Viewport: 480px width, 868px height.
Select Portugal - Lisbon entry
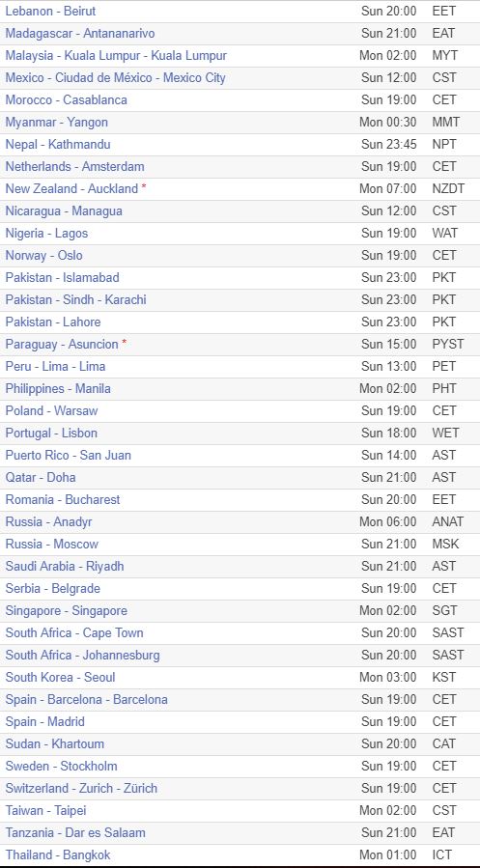(51, 433)
